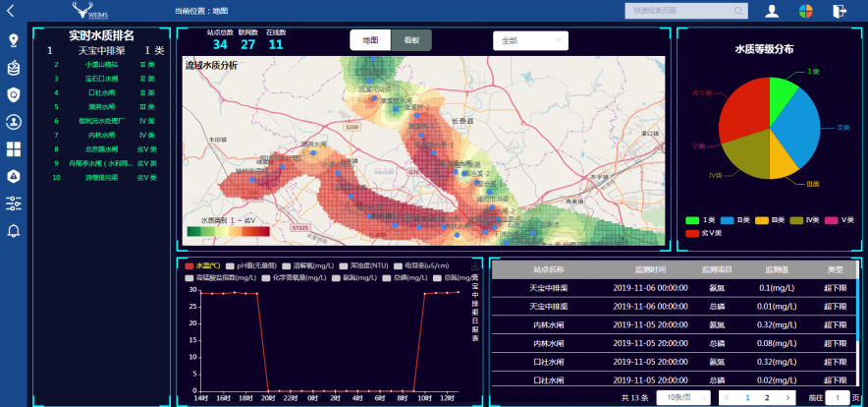Open the 全部 filter dropdown above map

point(530,41)
